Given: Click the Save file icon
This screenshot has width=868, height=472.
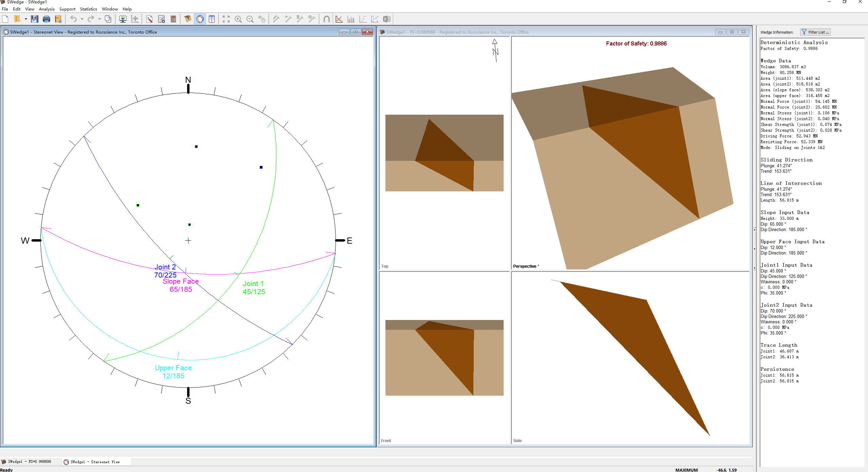Looking at the screenshot, I should coord(34,19).
